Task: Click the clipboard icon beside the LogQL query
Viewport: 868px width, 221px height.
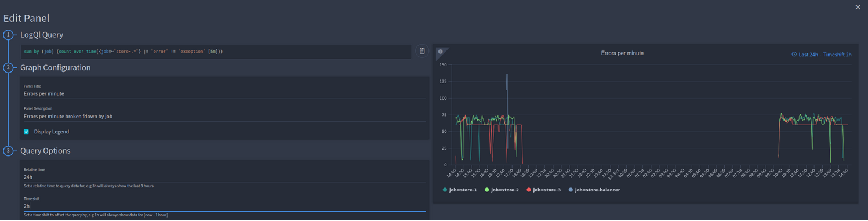Action: 422,51
